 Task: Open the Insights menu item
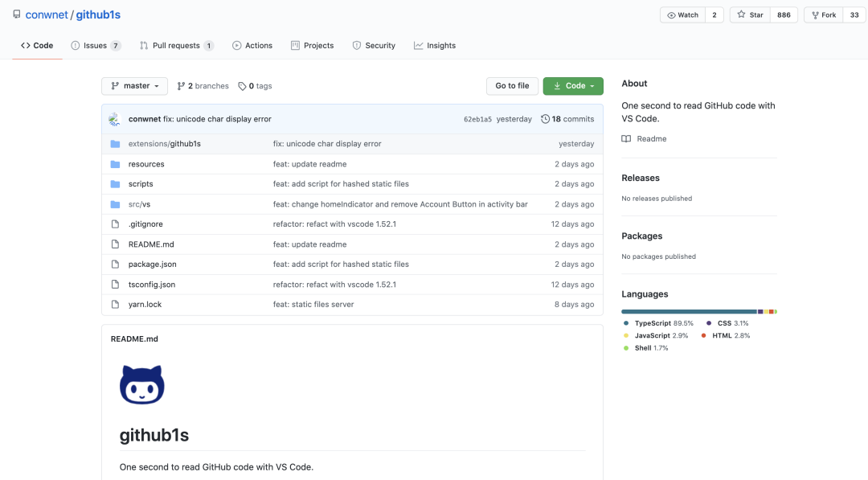tap(434, 45)
